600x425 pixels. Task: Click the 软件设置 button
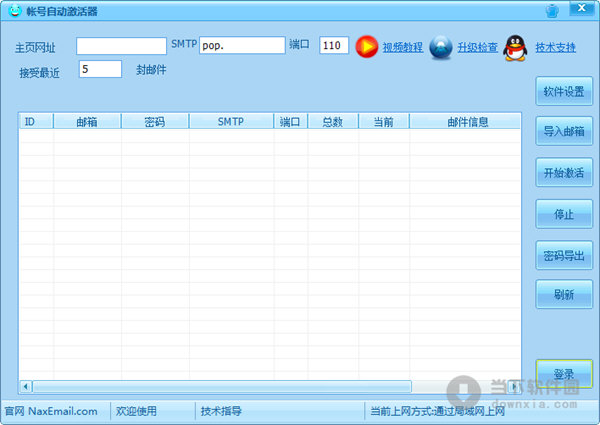[564, 91]
